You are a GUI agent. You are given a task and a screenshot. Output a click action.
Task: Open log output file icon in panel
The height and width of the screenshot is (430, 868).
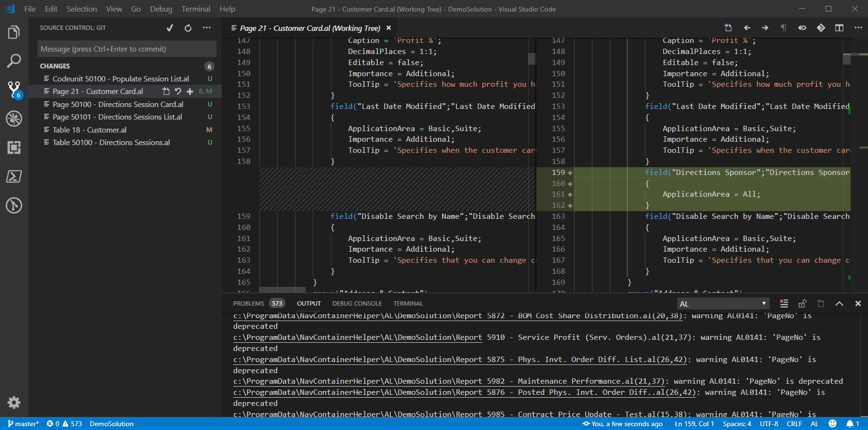(x=821, y=304)
